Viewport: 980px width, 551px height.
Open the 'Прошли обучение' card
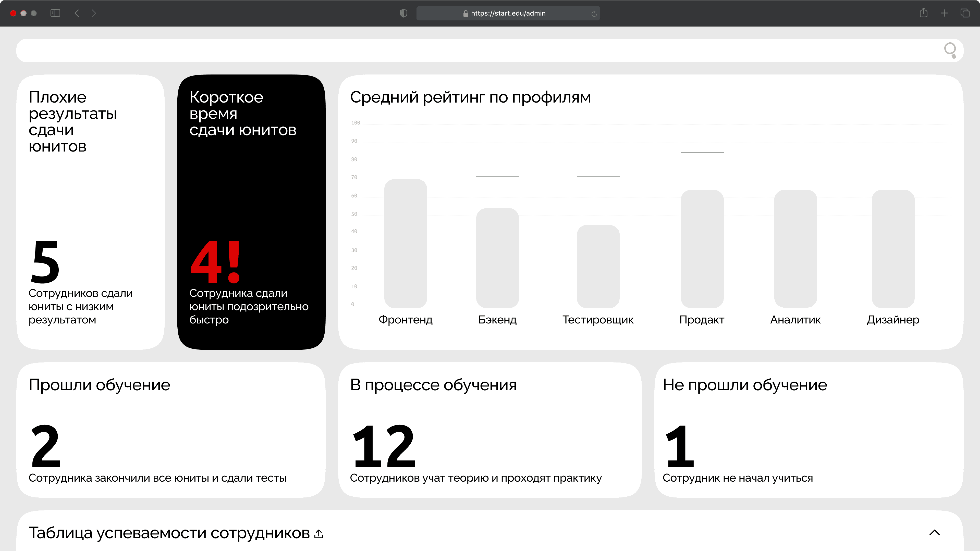pyautogui.click(x=171, y=430)
